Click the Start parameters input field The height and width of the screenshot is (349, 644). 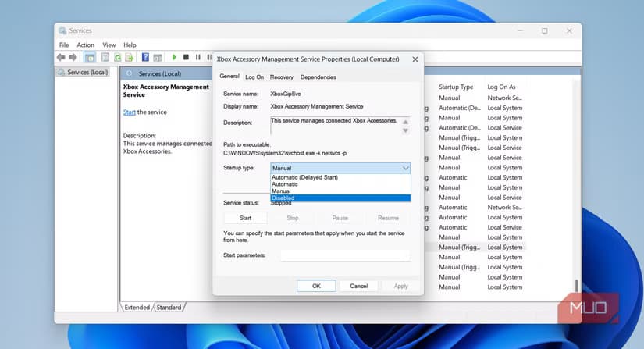[345, 255]
